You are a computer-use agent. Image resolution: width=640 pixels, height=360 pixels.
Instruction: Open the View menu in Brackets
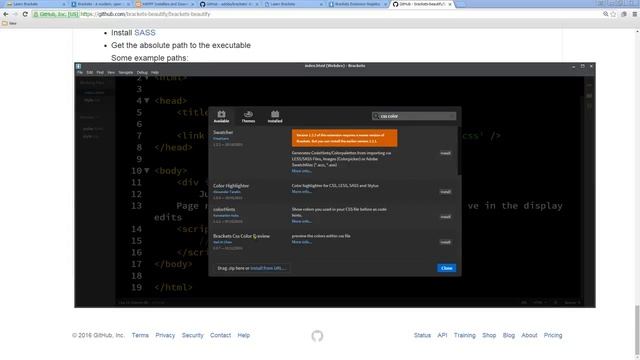coord(111,72)
